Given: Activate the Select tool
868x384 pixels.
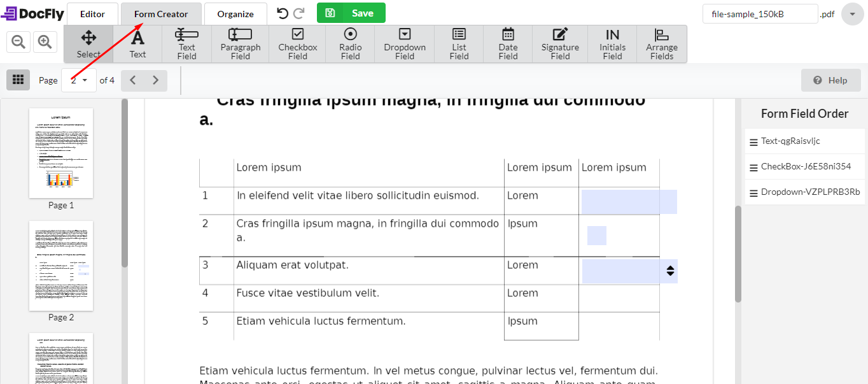Looking at the screenshot, I should (x=88, y=43).
